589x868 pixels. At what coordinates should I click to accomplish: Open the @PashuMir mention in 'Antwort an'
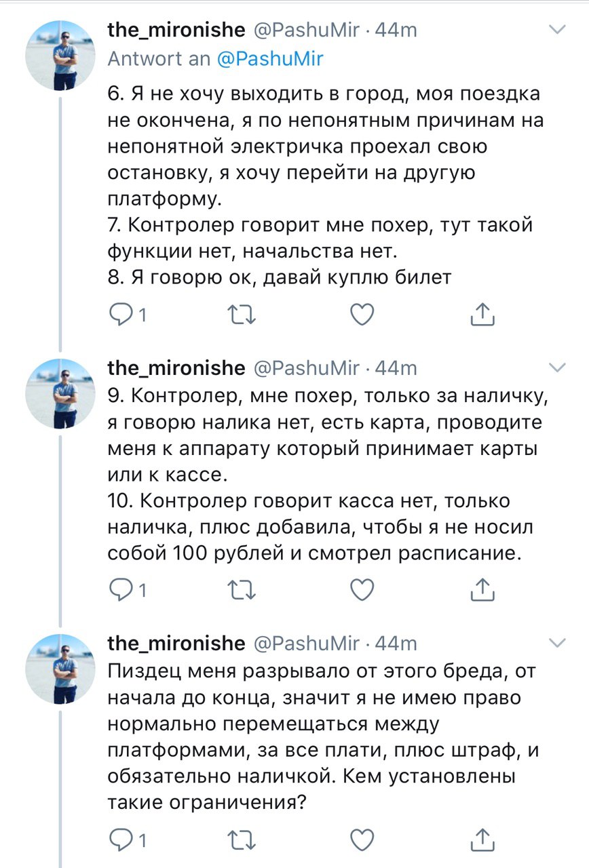click(270, 59)
